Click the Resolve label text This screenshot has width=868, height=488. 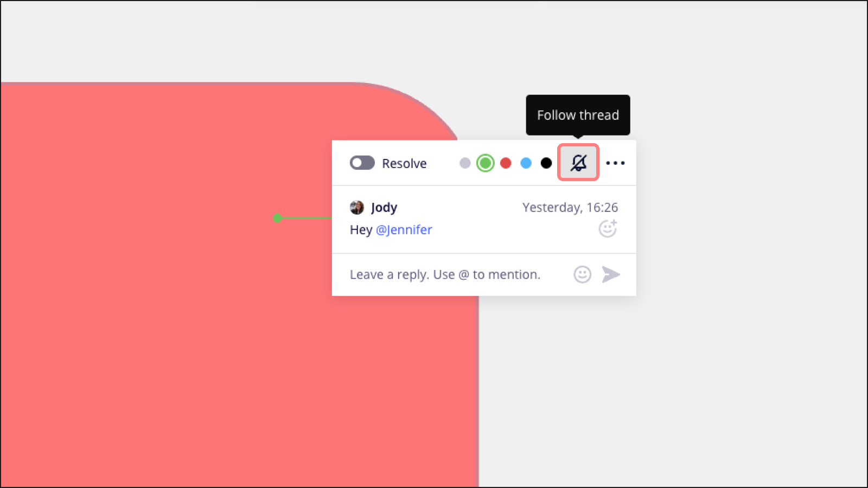coord(404,164)
